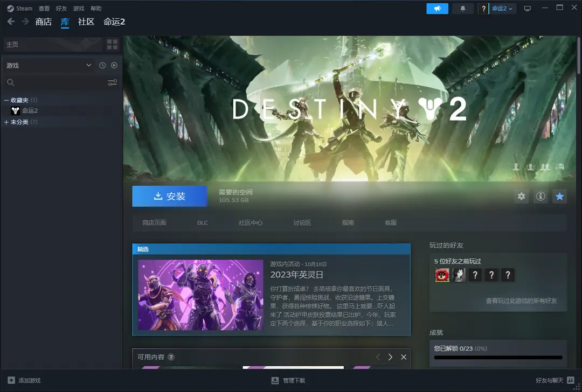Click 5 位好友之前玩过 text
Image resolution: width=582 pixels, height=392 pixels.
(458, 261)
